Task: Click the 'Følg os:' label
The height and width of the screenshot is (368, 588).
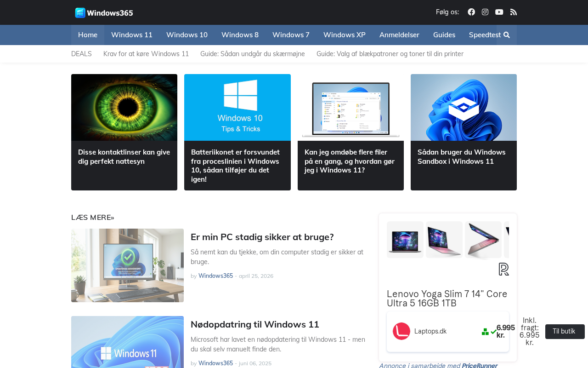Action: pyautogui.click(x=447, y=12)
